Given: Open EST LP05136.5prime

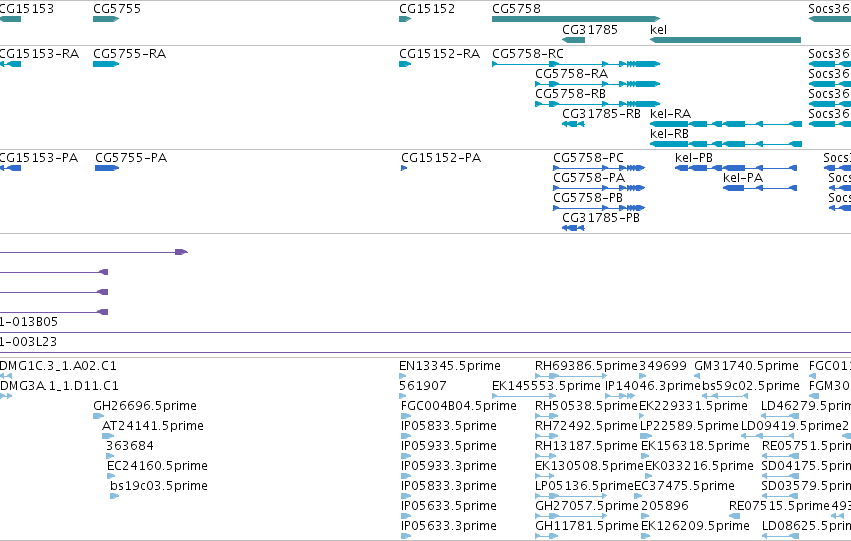Looking at the screenshot, I should [x=584, y=486].
